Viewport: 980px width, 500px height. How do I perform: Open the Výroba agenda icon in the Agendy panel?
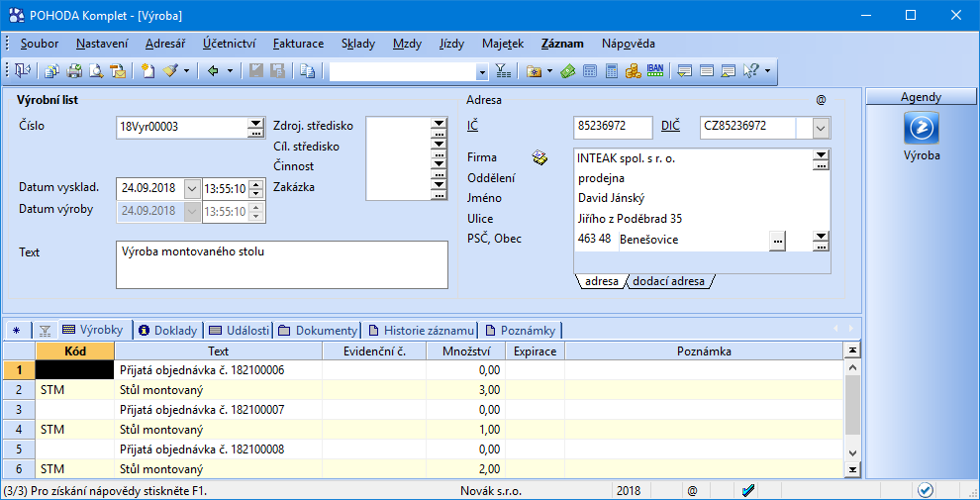pos(922,127)
